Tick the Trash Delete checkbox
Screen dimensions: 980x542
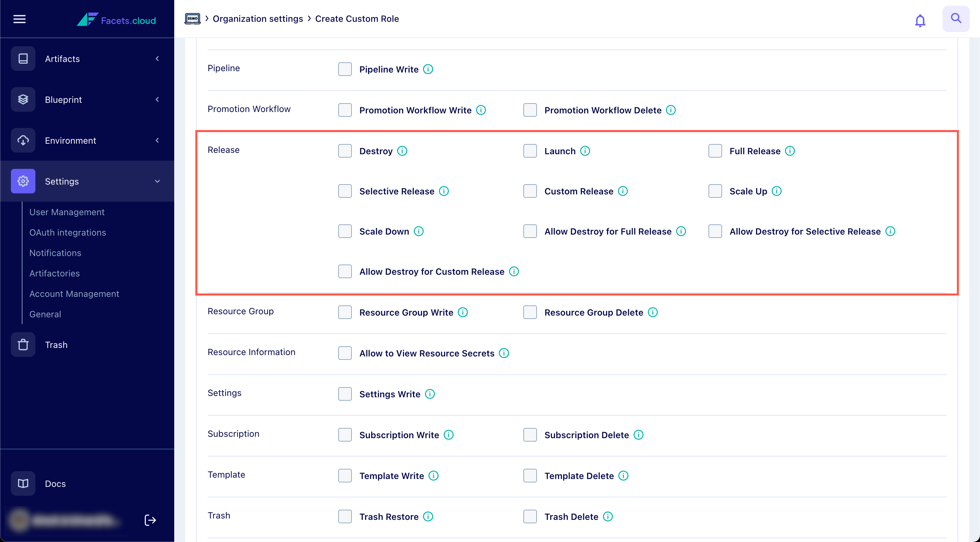pos(529,516)
